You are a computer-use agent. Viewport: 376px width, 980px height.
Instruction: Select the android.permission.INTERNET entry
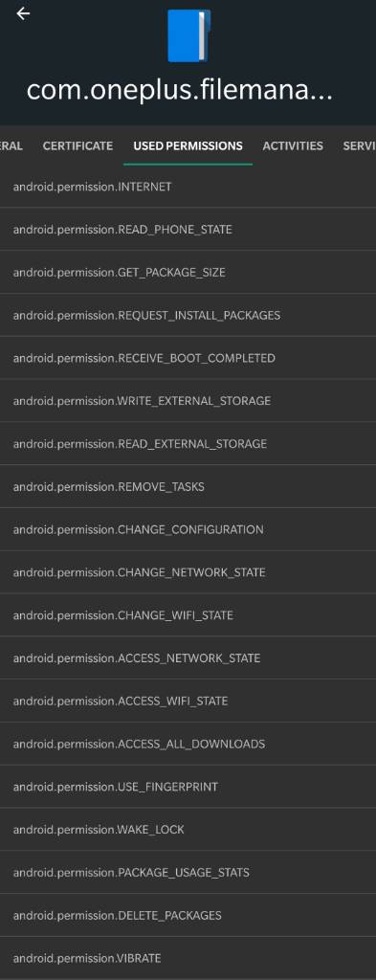[x=188, y=187]
